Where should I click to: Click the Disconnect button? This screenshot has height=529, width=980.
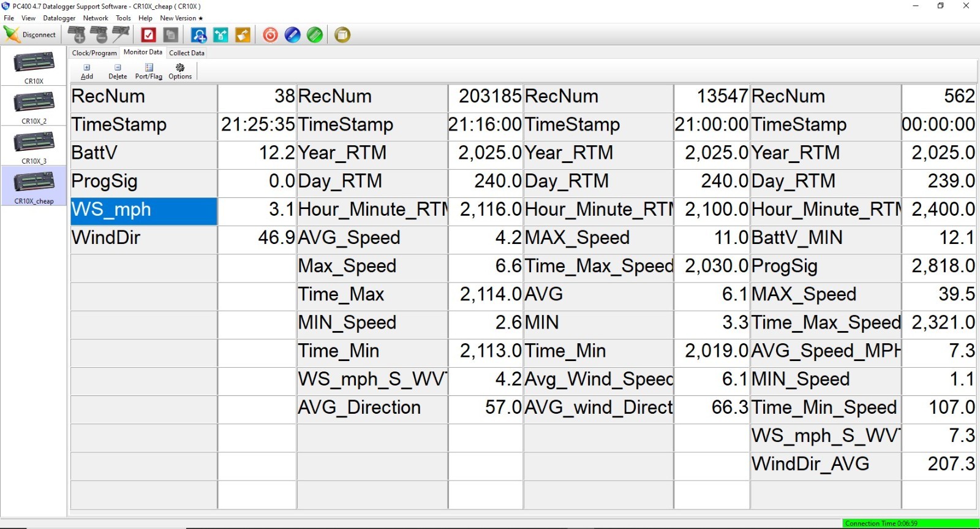point(30,35)
